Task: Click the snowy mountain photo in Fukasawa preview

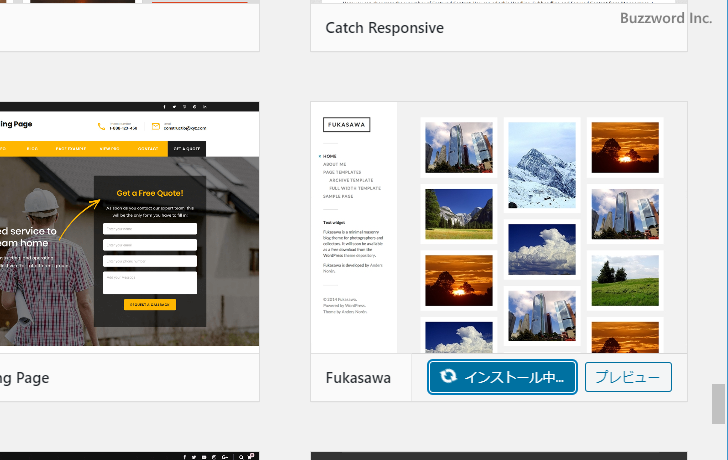Action: coord(542,165)
